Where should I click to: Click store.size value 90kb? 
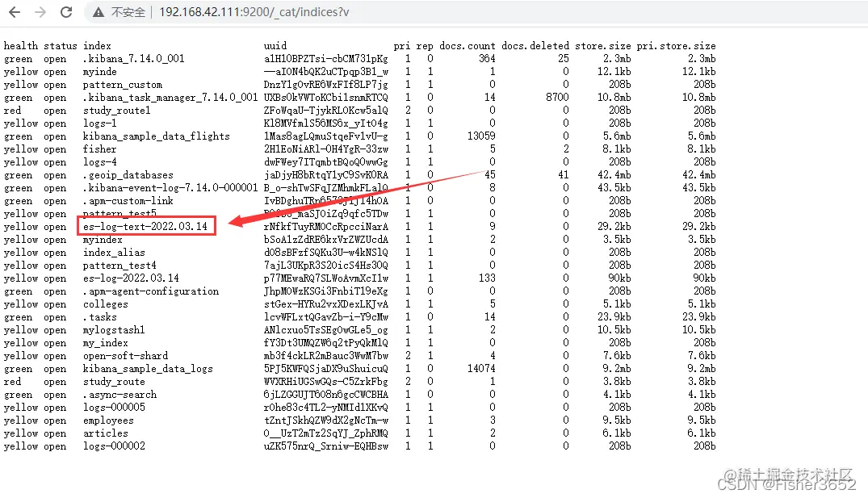point(620,278)
